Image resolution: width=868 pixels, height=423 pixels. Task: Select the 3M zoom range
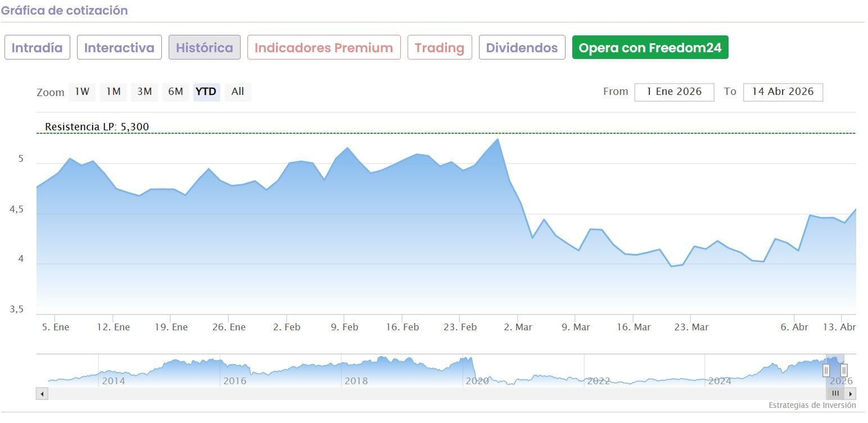pyautogui.click(x=144, y=92)
